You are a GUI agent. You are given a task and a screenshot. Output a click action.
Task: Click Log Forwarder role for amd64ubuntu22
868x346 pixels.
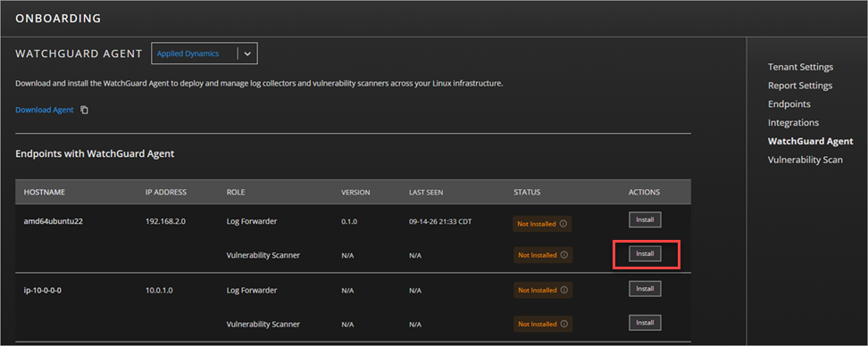tap(252, 221)
